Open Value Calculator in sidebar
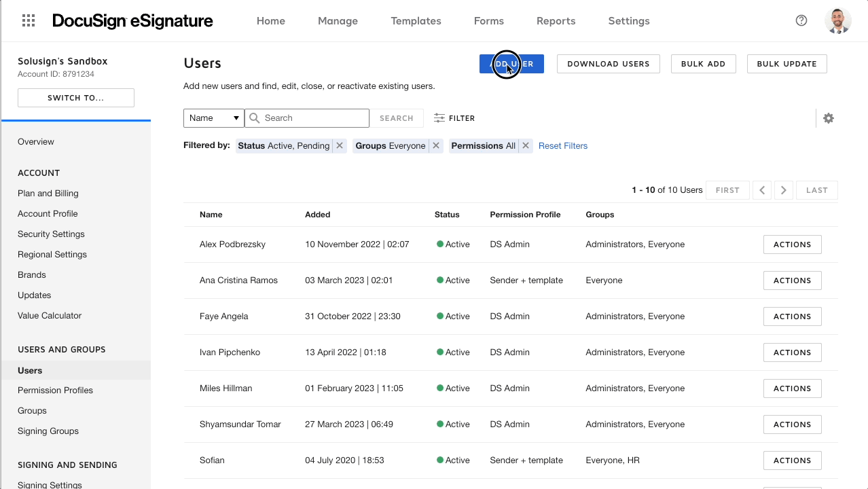 pyautogui.click(x=50, y=316)
